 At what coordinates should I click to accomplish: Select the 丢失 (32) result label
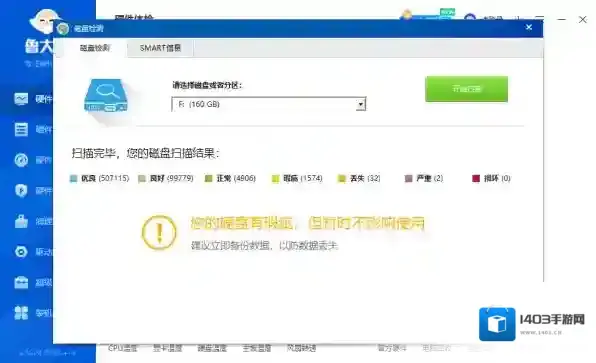[365, 178]
